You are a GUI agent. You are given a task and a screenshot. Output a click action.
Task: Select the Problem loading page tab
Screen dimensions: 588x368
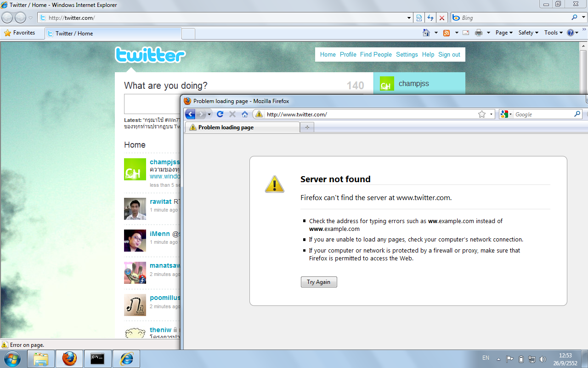click(x=242, y=127)
